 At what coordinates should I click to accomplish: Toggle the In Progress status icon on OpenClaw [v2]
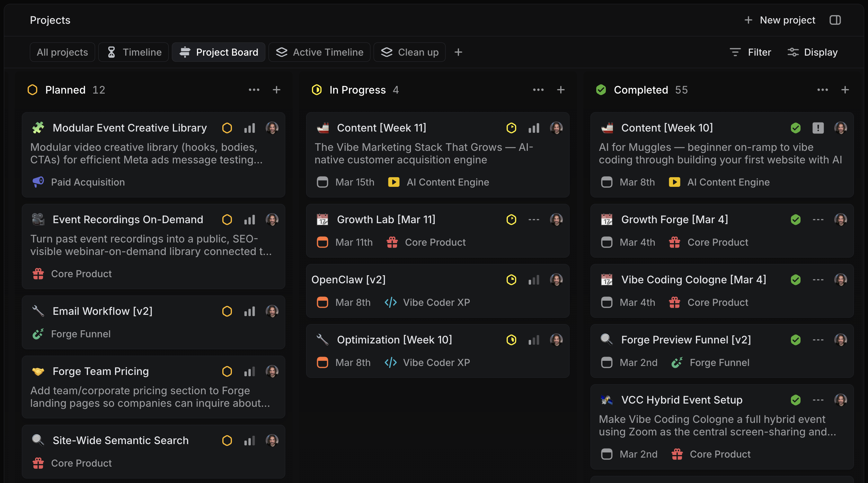click(x=511, y=280)
